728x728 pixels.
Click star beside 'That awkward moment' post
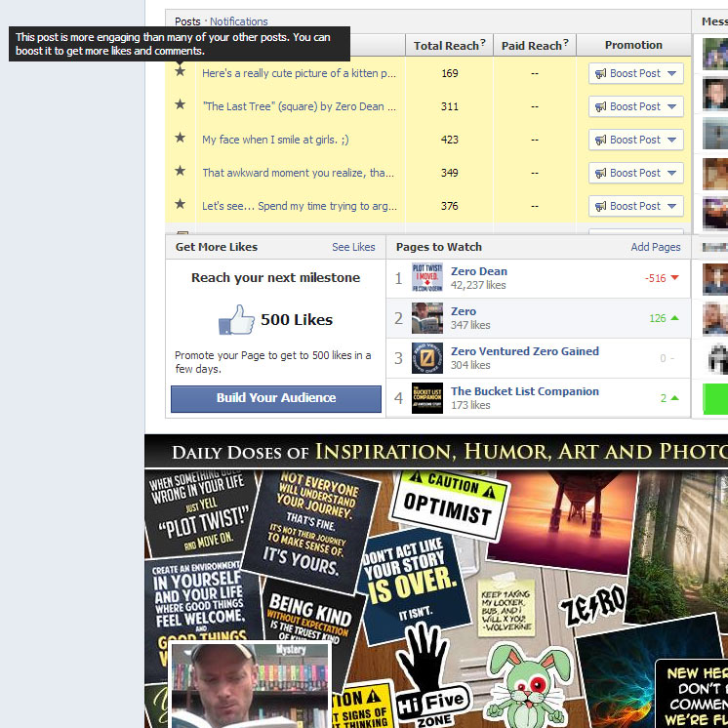coord(181,171)
